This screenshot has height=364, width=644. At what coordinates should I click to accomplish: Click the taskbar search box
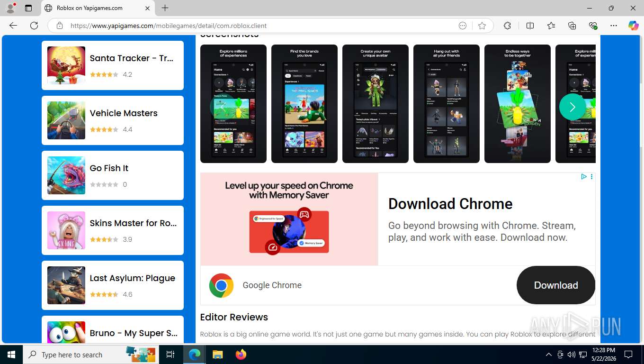pos(91,355)
